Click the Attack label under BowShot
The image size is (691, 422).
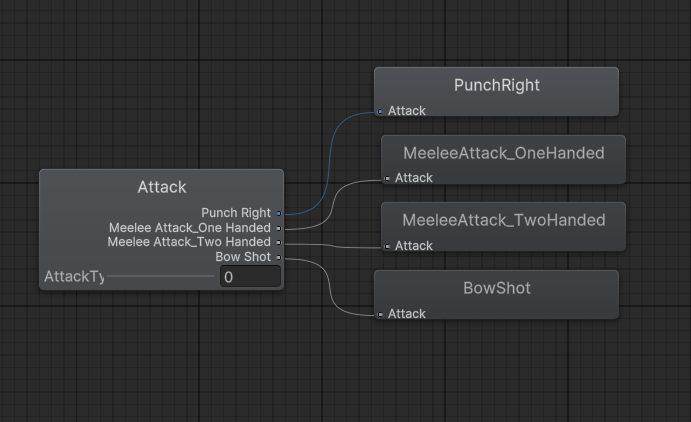pos(407,314)
